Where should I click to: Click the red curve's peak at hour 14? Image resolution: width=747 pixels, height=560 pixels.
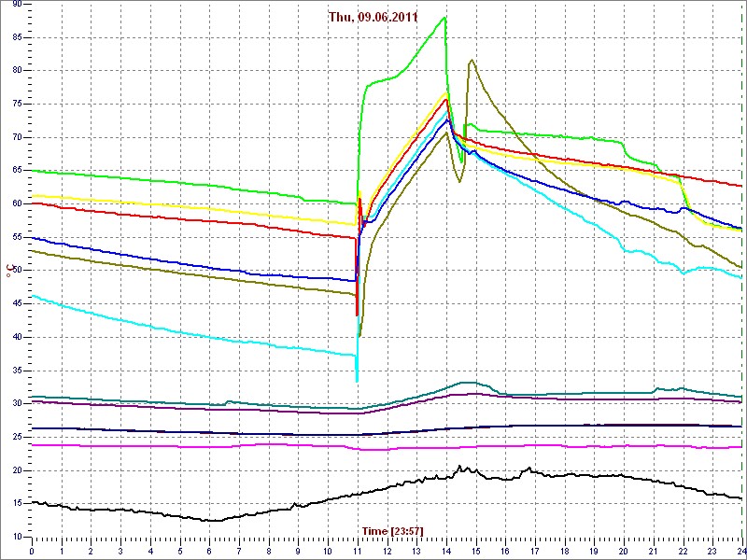pos(446,99)
